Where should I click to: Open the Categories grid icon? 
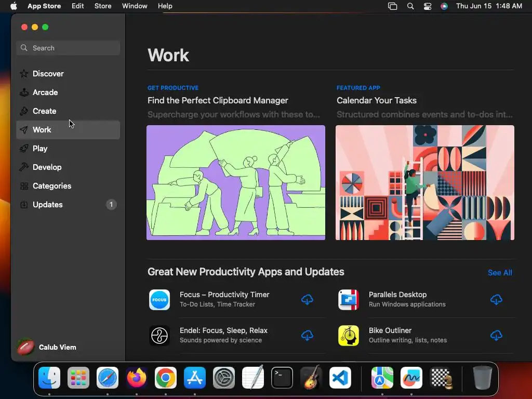(x=24, y=186)
